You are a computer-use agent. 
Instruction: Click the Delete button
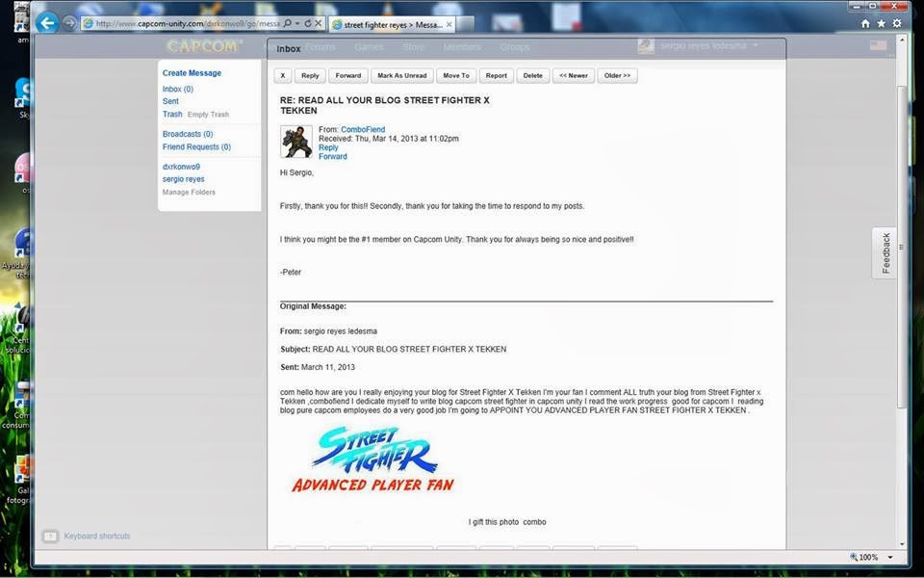(532, 75)
